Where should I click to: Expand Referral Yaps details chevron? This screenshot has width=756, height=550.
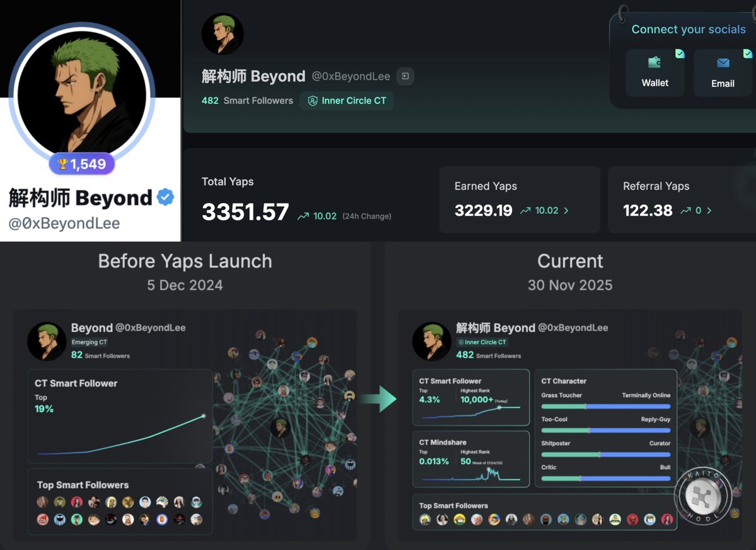tap(709, 211)
